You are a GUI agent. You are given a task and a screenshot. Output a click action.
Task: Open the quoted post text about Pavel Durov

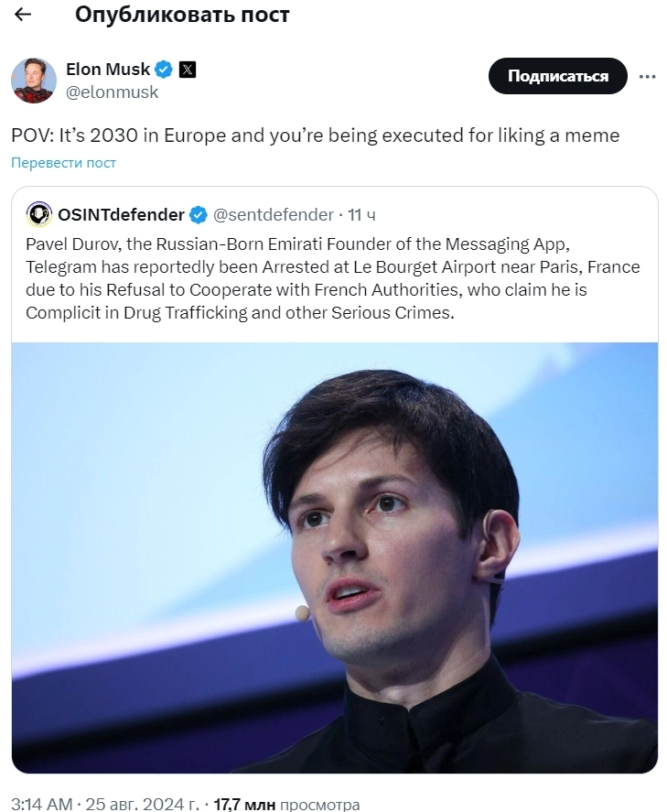333,278
